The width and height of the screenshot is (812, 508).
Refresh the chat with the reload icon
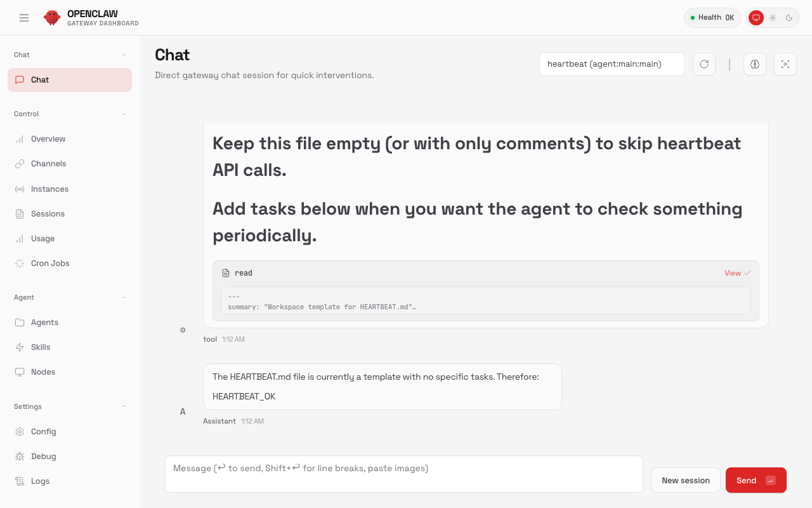click(x=704, y=64)
